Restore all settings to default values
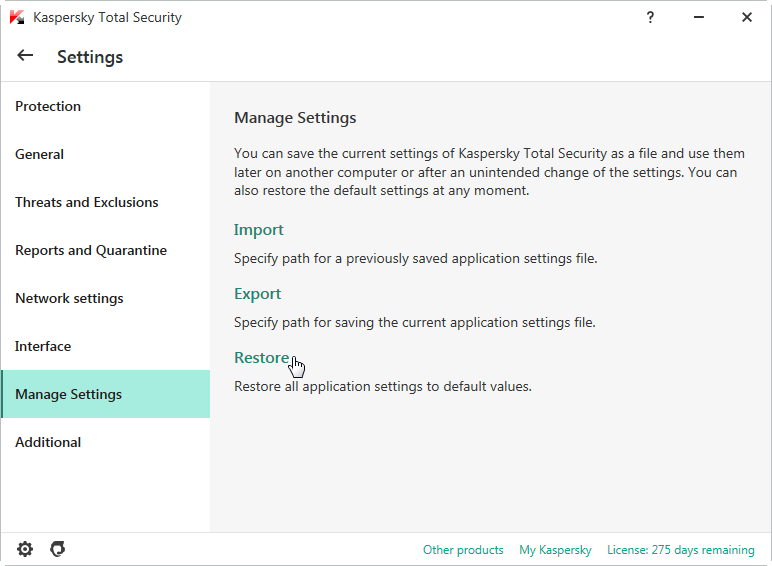The width and height of the screenshot is (772, 566). click(261, 358)
